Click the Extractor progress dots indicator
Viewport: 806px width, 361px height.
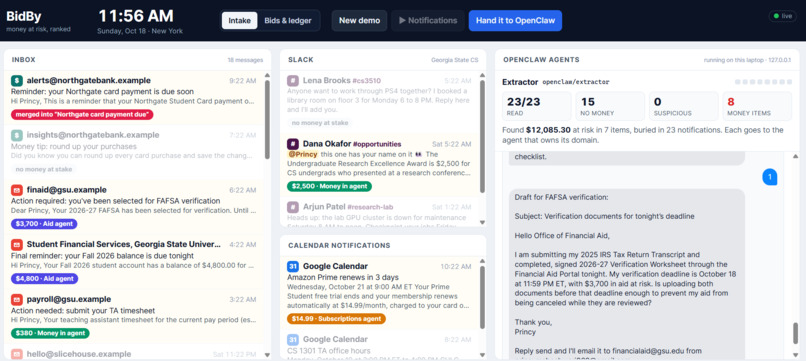763,82
